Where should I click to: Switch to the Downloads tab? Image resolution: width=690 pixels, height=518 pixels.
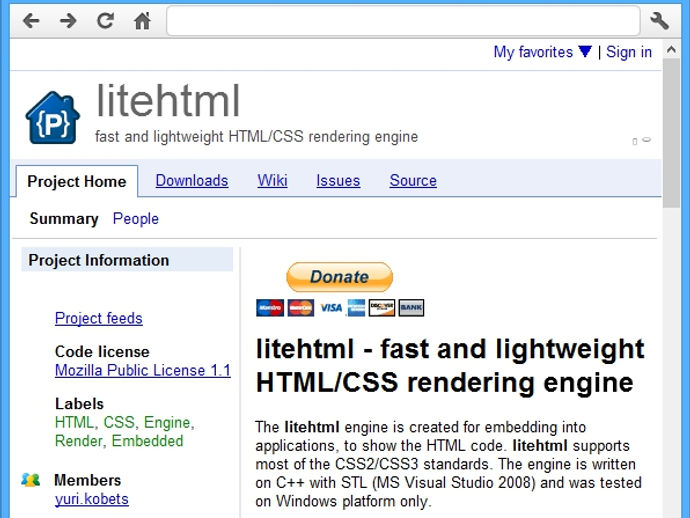click(x=192, y=180)
